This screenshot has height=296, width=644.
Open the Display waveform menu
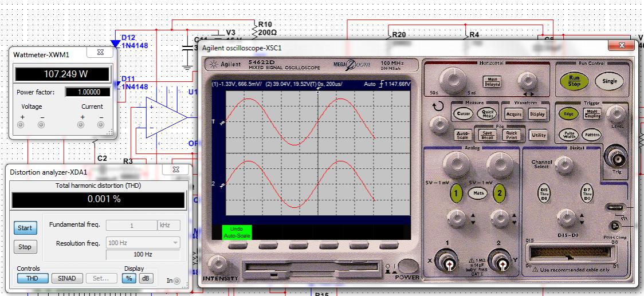(x=537, y=114)
